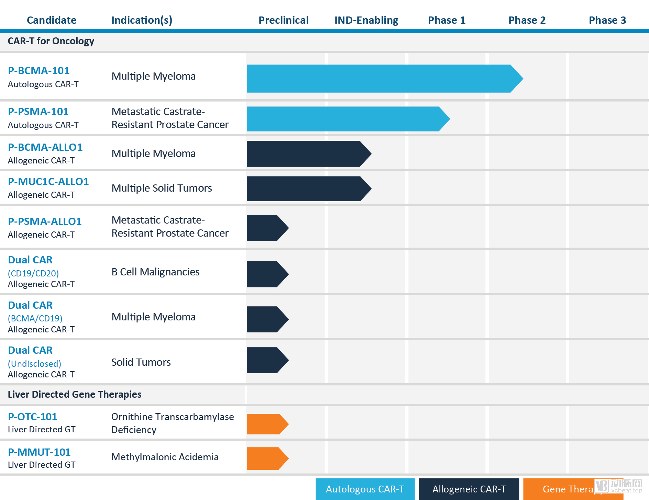Click the Preclinical column header
Viewport: 649px width, 500px height.
point(283,20)
